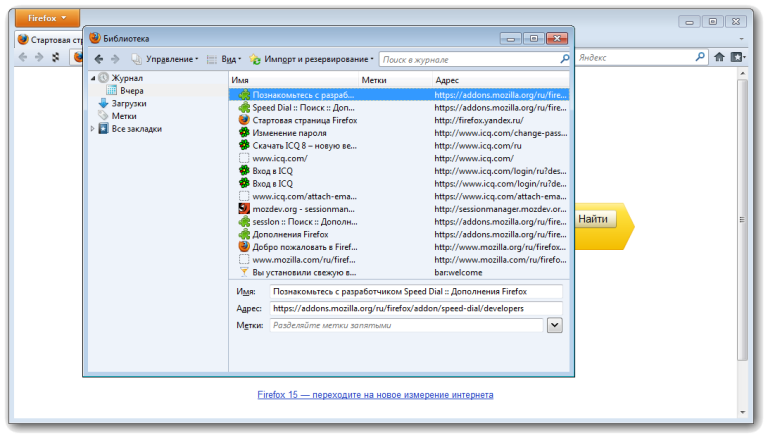The width and height of the screenshot is (768, 438).
Task: Select sesslon :: Поиск :: Дополн... entry
Action: [399, 222]
